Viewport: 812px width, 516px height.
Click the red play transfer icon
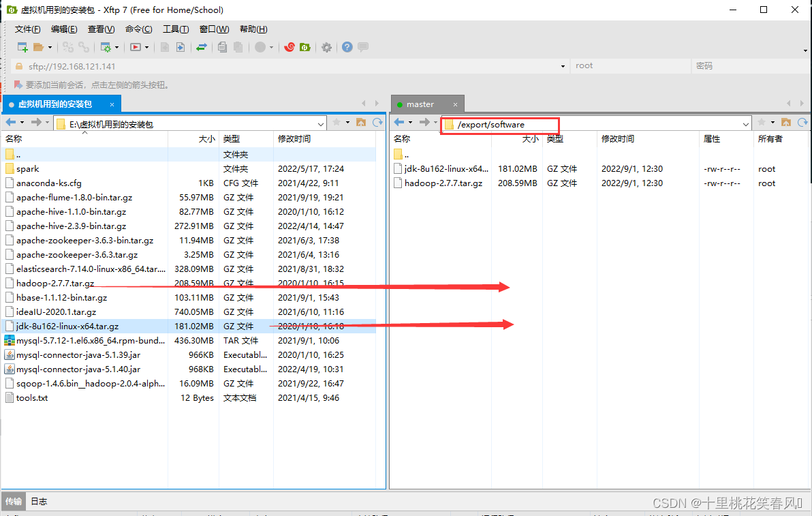point(136,47)
